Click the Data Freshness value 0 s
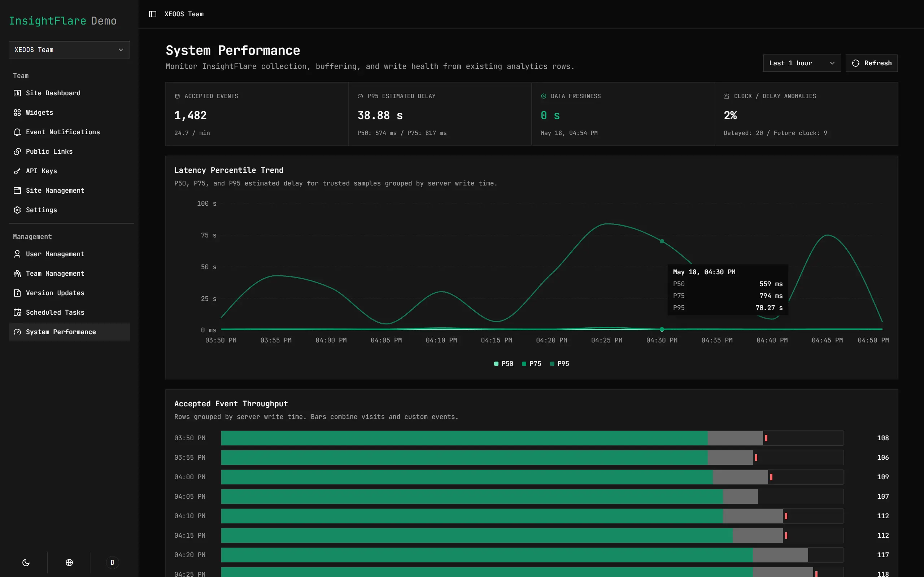Image resolution: width=924 pixels, height=577 pixels. tap(550, 115)
